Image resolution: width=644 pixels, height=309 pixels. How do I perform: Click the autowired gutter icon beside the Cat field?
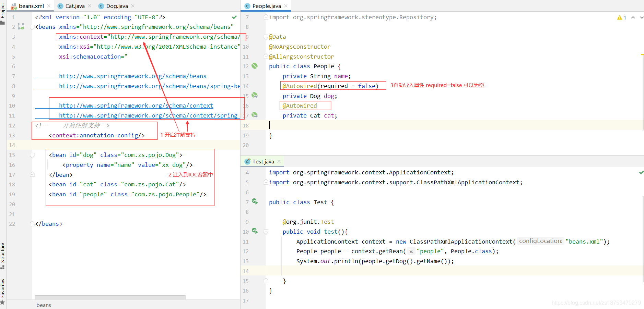click(255, 115)
